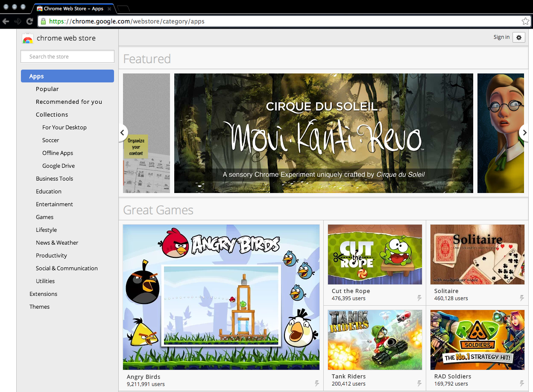Advance featured carousel with right chevron
Viewport: 533px width, 392px height.
pos(524,133)
